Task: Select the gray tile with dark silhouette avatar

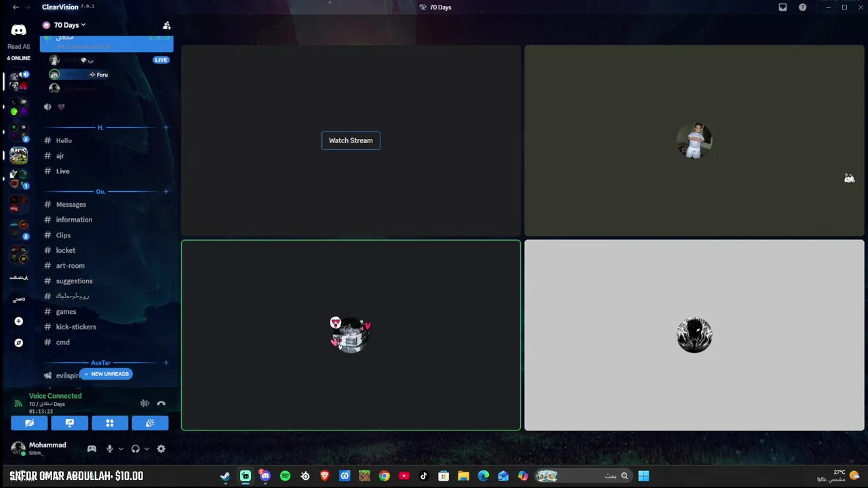Action: coord(694,335)
